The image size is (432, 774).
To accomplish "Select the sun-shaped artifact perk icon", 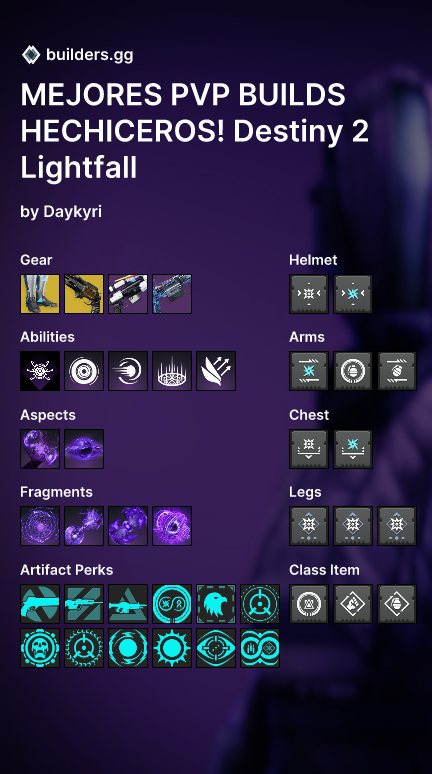I will 172,648.
